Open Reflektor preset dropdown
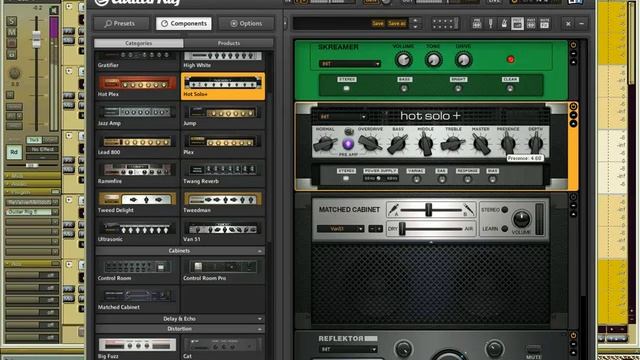Screen dimensions: 640x360 coord(348,349)
